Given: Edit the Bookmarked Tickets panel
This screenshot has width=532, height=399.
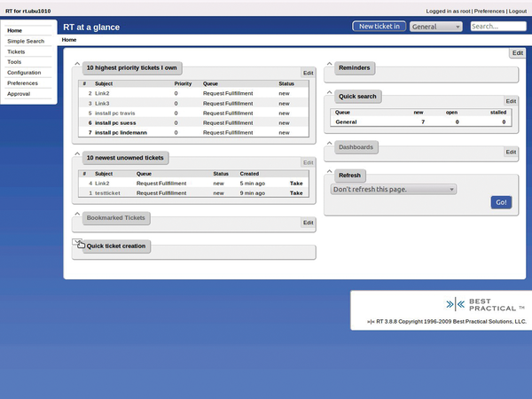Looking at the screenshot, I should (308, 223).
